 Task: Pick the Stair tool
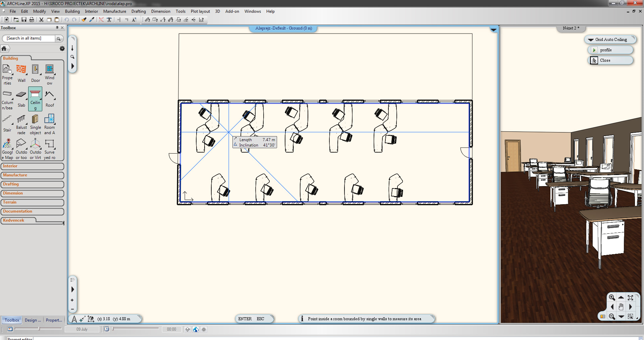pos(7,123)
